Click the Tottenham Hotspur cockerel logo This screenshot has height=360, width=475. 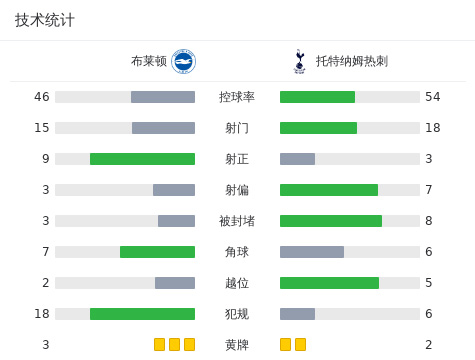click(299, 61)
